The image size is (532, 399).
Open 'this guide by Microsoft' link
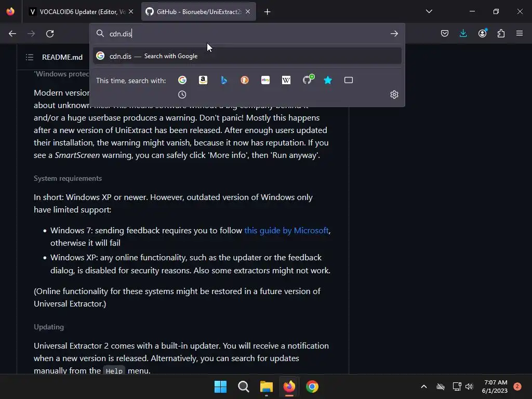[x=286, y=230]
